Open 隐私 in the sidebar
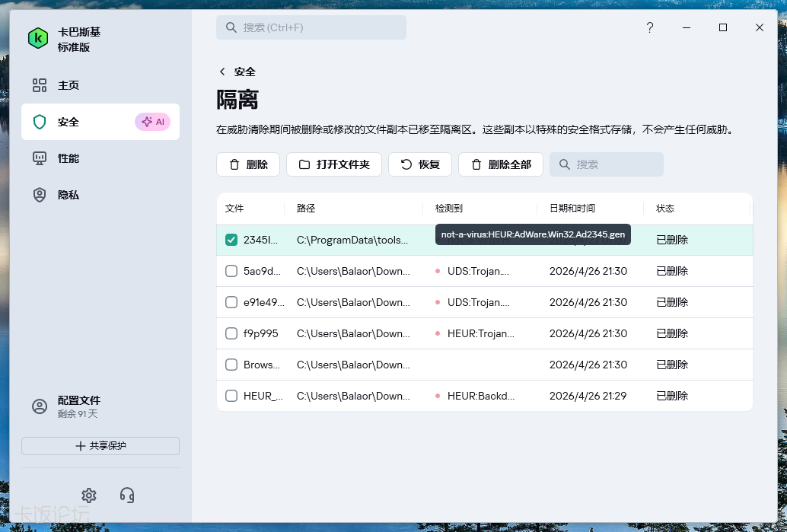Image resolution: width=787 pixels, height=532 pixels. click(100, 195)
